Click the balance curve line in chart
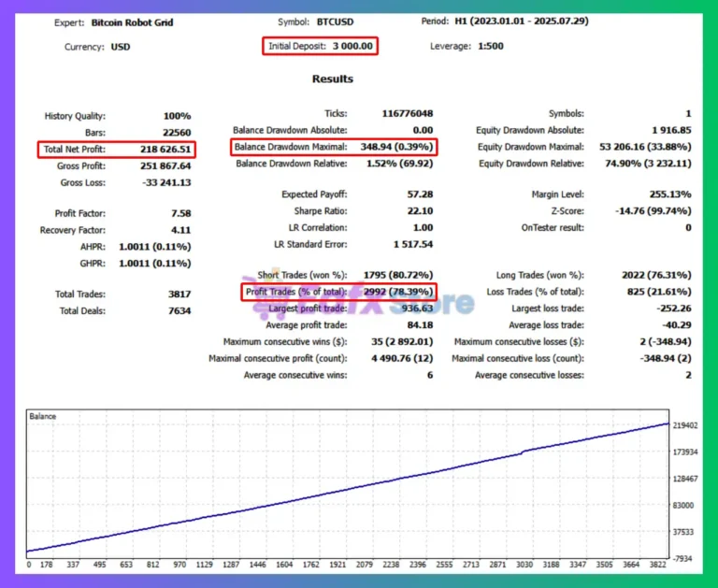Screen dimensions: 718x588 (x=348, y=488)
